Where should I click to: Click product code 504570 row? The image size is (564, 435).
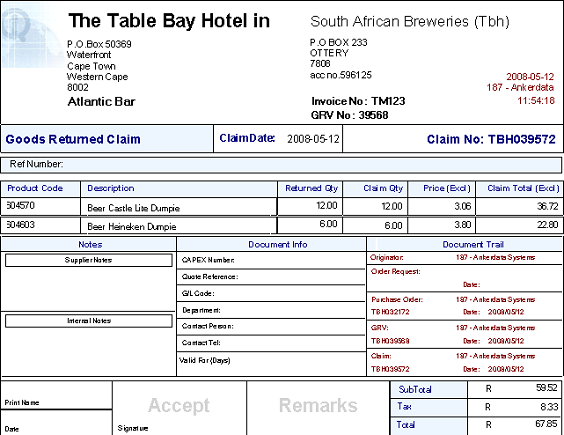[281, 207]
